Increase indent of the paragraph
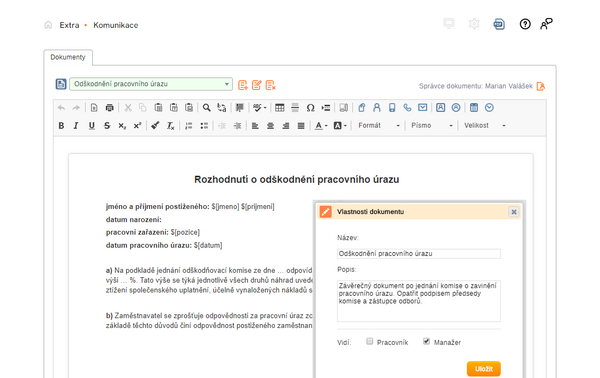Viewport: 600px width, 378px height. [x=237, y=125]
